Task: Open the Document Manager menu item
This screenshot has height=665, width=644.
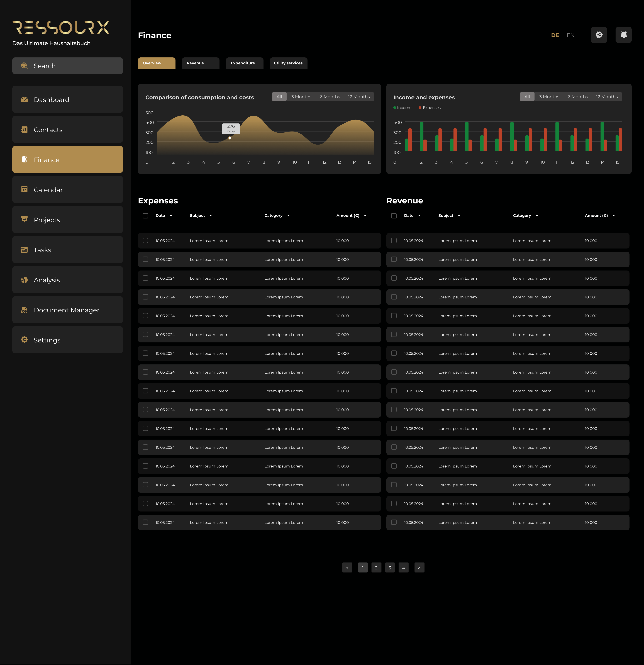Action: (x=67, y=310)
